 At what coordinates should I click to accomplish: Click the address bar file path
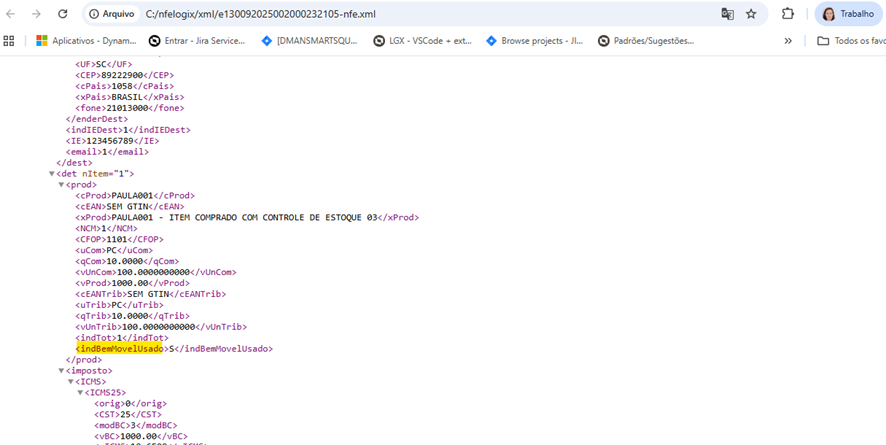coord(260,14)
